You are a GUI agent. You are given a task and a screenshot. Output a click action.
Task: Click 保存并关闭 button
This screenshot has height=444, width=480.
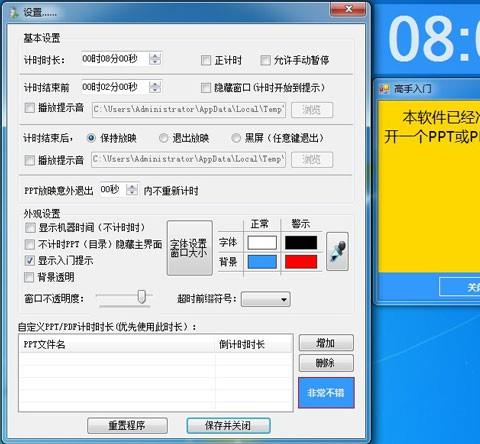(x=228, y=426)
